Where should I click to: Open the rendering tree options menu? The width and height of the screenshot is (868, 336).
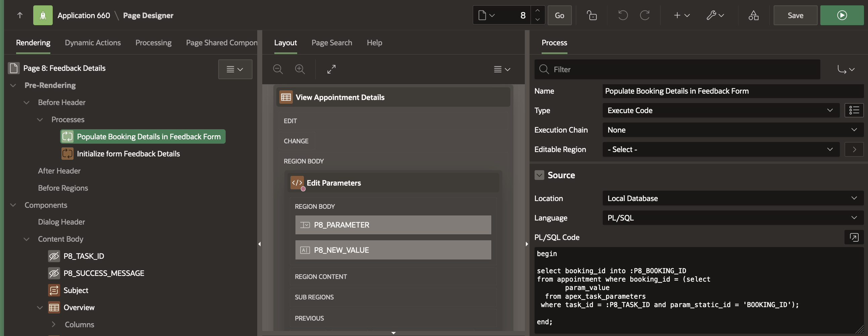pyautogui.click(x=235, y=69)
